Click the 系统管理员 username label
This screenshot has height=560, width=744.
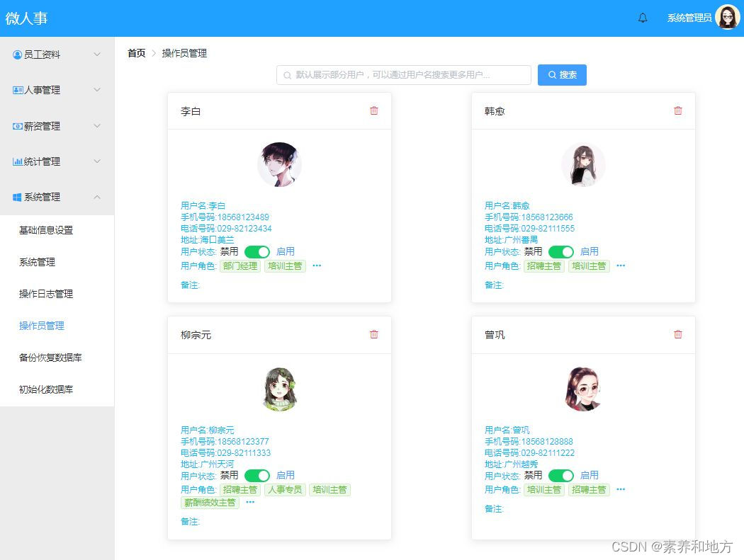[x=689, y=18]
